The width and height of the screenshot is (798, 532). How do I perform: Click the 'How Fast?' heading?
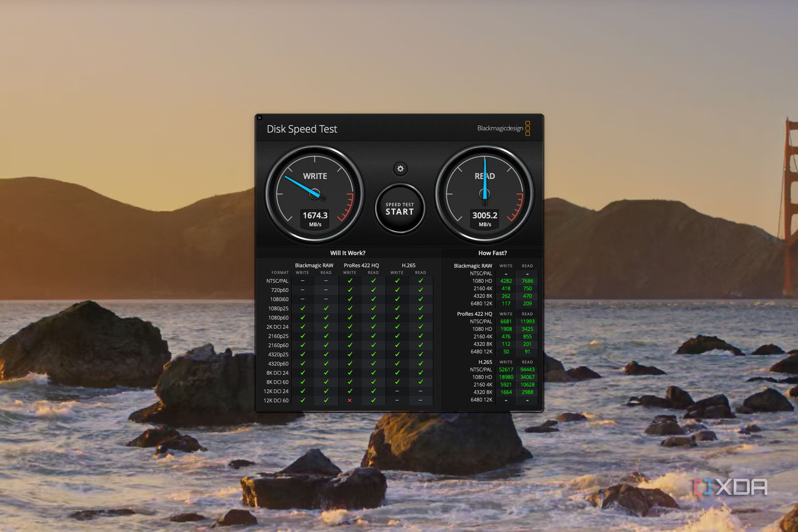(492, 253)
